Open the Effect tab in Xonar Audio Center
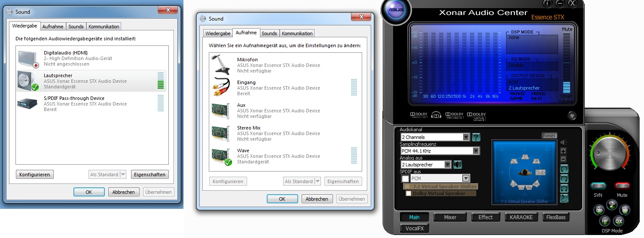644x238 pixels. tap(485, 217)
